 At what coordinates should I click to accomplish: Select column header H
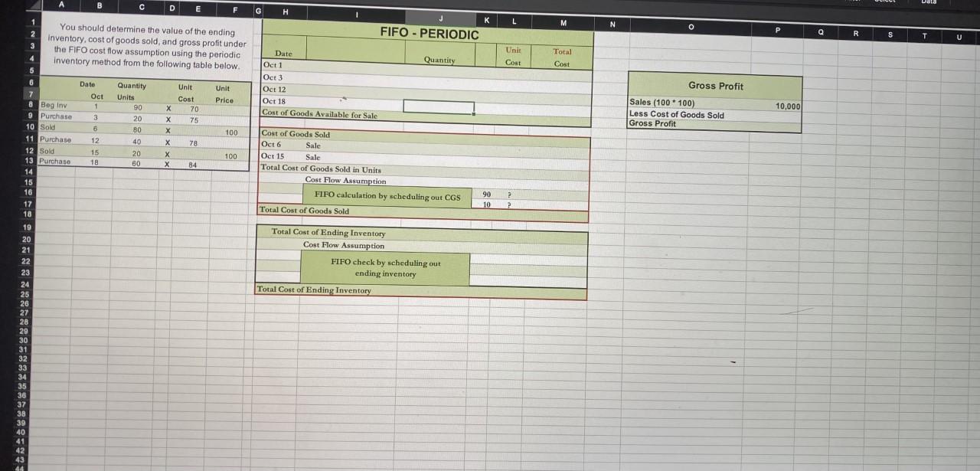[286, 11]
